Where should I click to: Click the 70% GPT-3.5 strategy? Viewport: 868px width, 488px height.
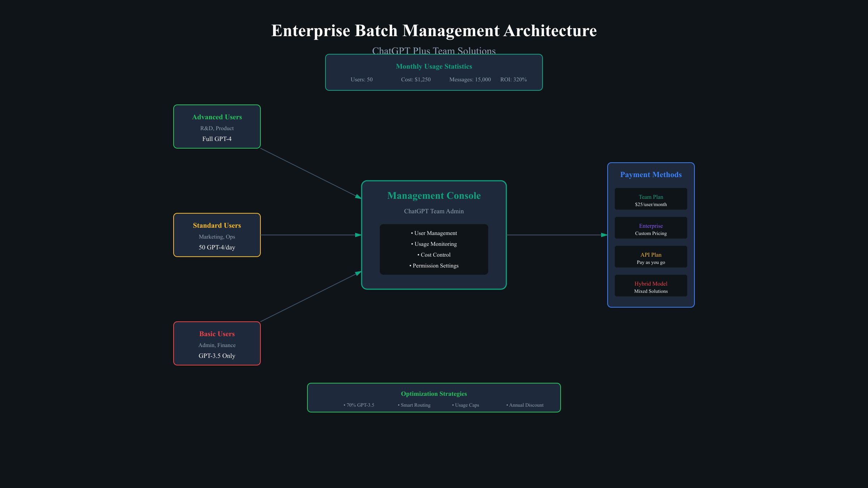point(359,405)
